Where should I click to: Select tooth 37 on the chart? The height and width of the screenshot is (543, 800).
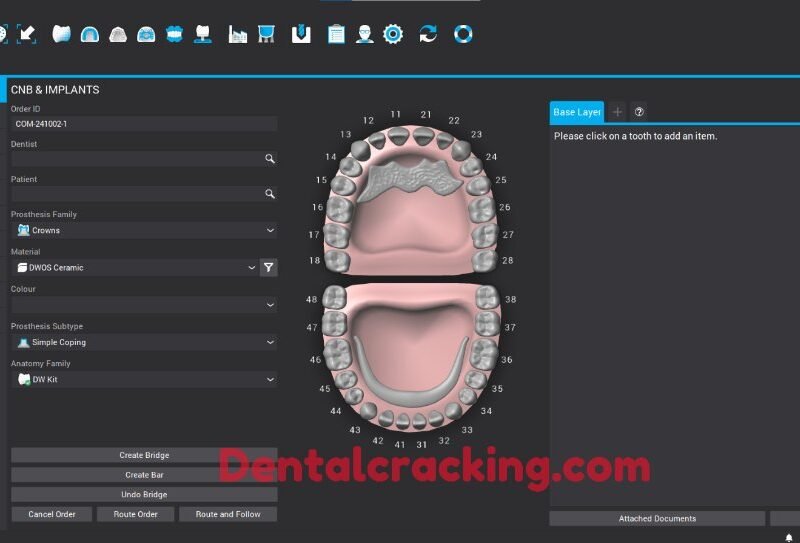pyautogui.click(x=487, y=324)
